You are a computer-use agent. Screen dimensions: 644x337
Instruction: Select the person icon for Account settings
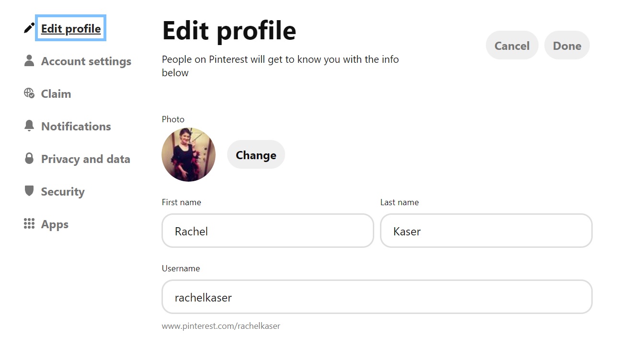[x=29, y=60]
